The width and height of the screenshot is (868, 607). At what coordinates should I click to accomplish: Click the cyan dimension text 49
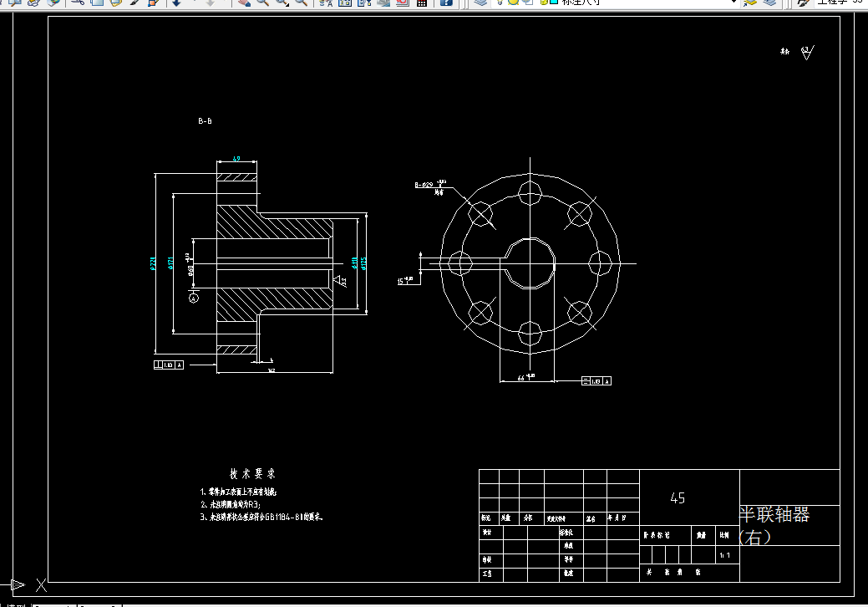236,159
